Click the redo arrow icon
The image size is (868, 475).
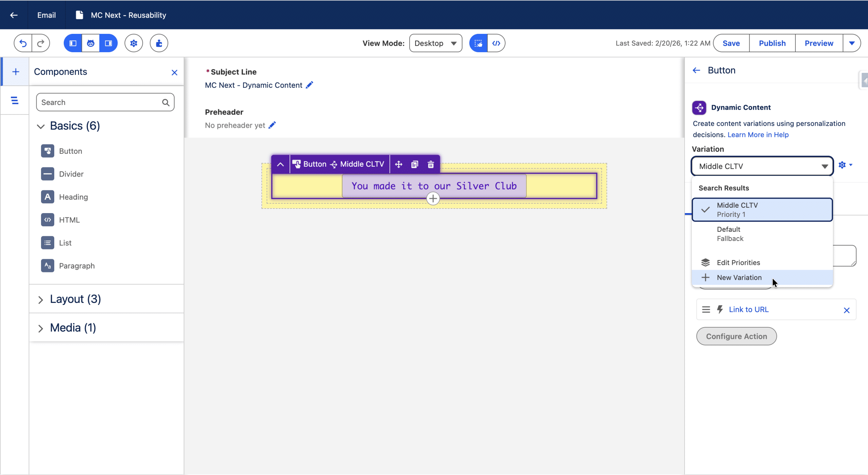(41, 43)
